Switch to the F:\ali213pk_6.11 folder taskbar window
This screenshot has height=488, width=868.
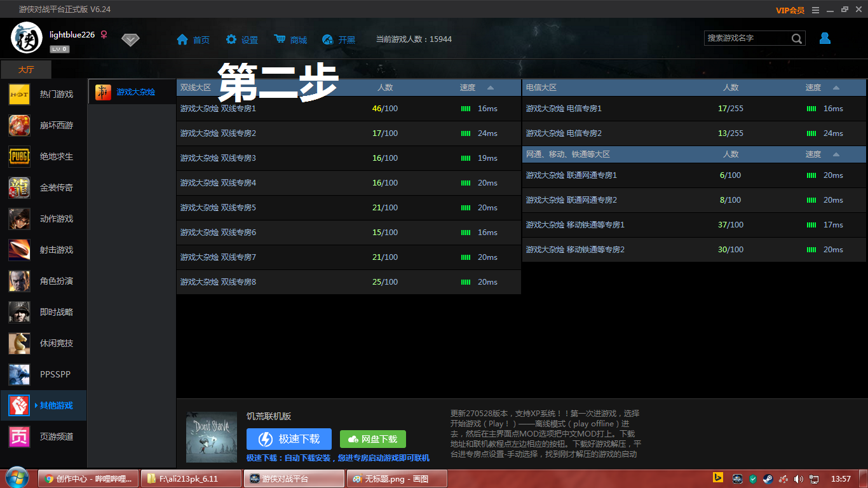191,478
